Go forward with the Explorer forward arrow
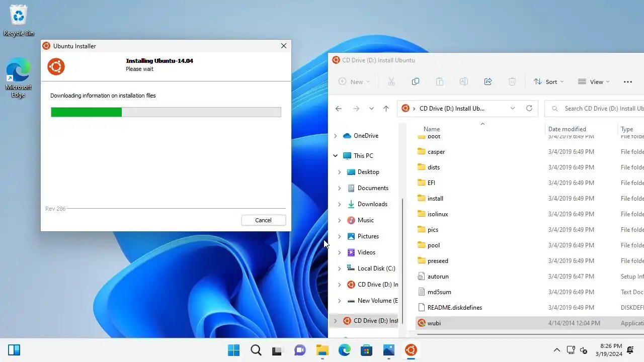This screenshot has height=362, width=644. (x=356, y=108)
